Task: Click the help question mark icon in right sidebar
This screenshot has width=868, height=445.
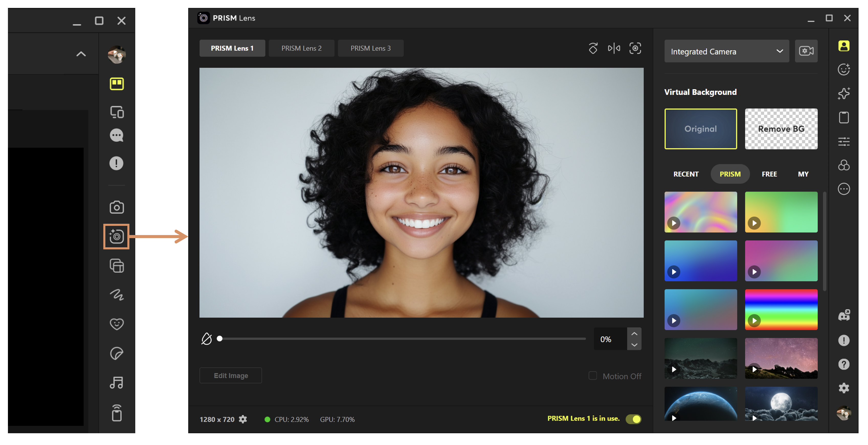Action: click(x=844, y=364)
